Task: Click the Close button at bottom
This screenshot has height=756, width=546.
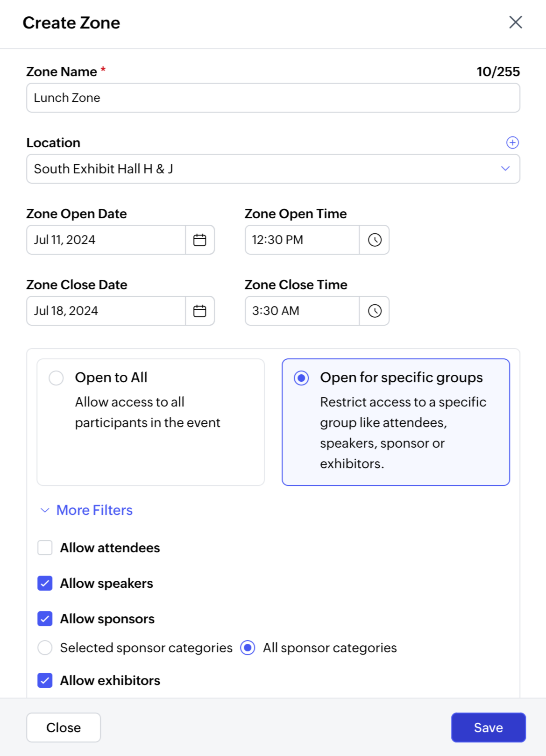Action: click(x=64, y=727)
